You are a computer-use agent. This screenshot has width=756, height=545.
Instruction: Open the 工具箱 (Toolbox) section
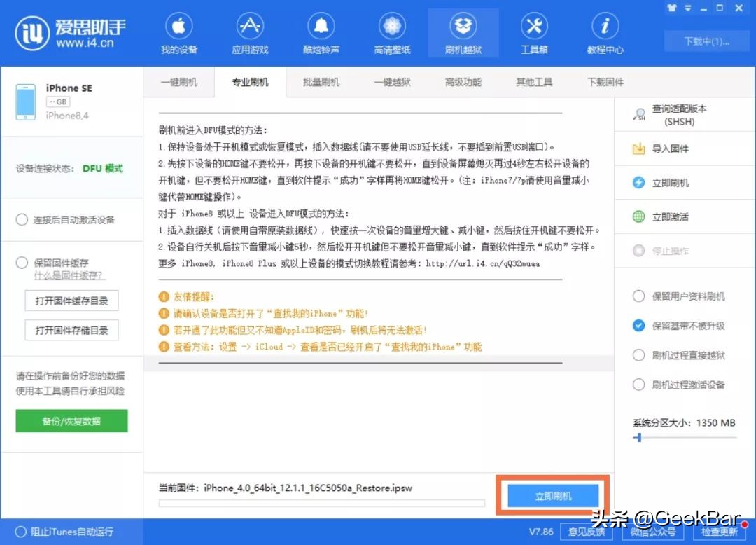tap(534, 32)
